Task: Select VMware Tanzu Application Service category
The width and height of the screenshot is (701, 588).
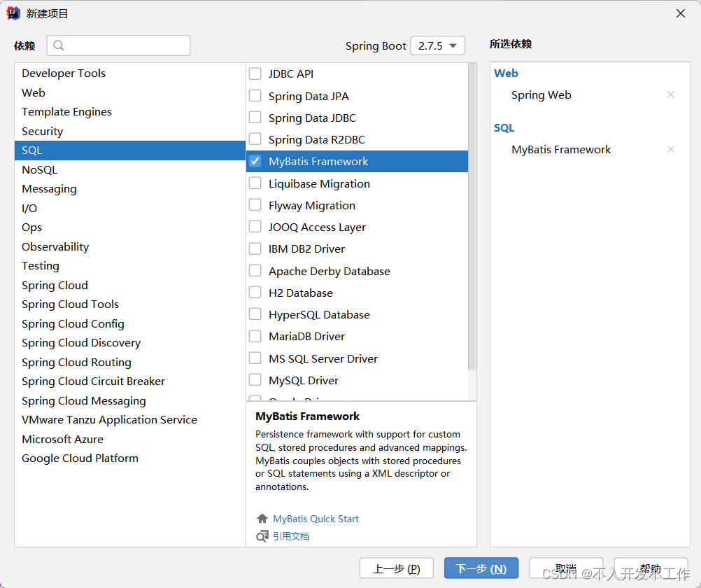Action: tap(129, 420)
